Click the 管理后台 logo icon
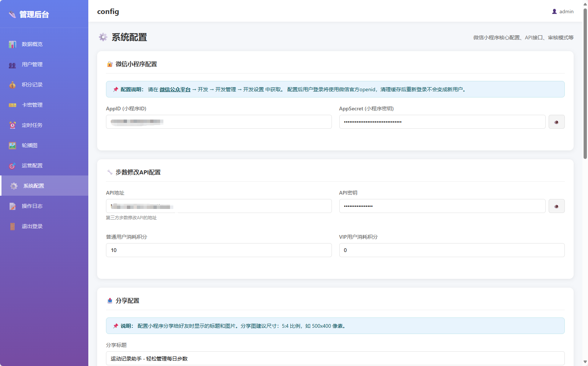The width and height of the screenshot is (588, 366). click(13, 14)
